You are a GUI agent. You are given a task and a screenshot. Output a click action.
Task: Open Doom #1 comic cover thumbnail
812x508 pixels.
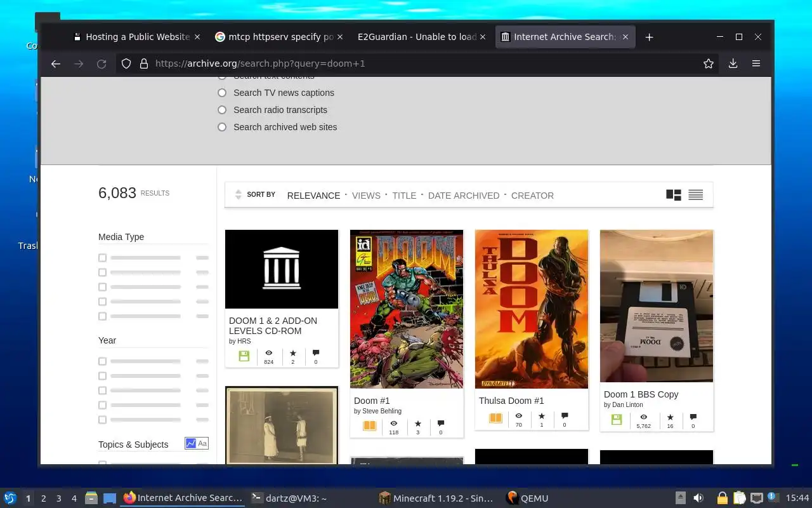pos(407,309)
